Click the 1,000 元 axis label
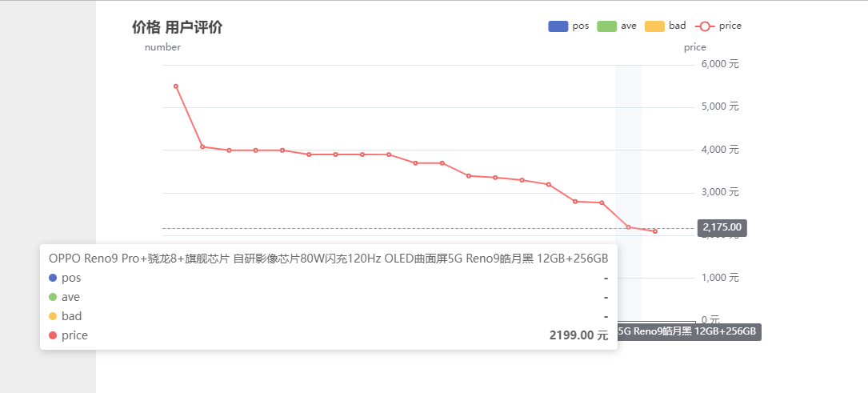Viewport: 868px width, 393px height. (x=720, y=277)
